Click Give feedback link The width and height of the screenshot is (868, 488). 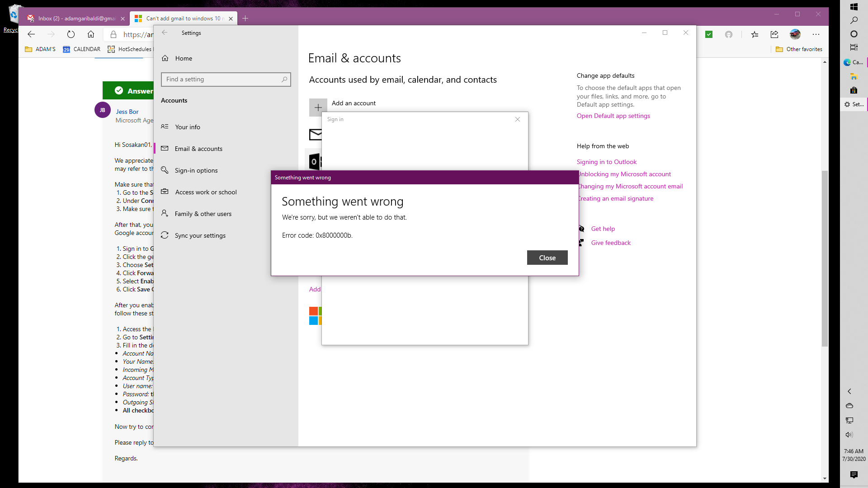611,243
